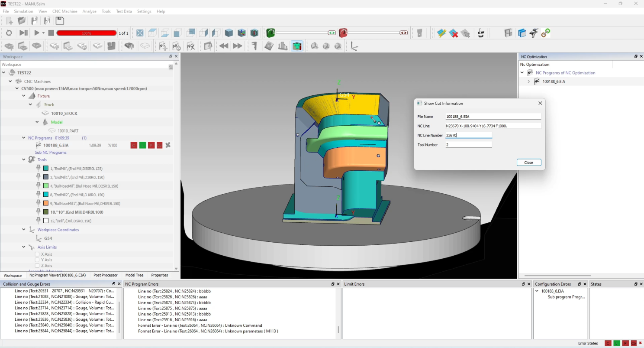Close the Show Cut Information dialog via Close button
The width and height of the screenshot is (644, 348).
pyautogui.click(x=528, y=163)
